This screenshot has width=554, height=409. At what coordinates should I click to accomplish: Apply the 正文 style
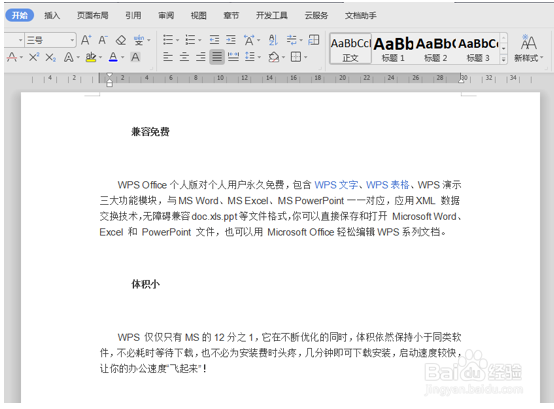coord(350,49)
